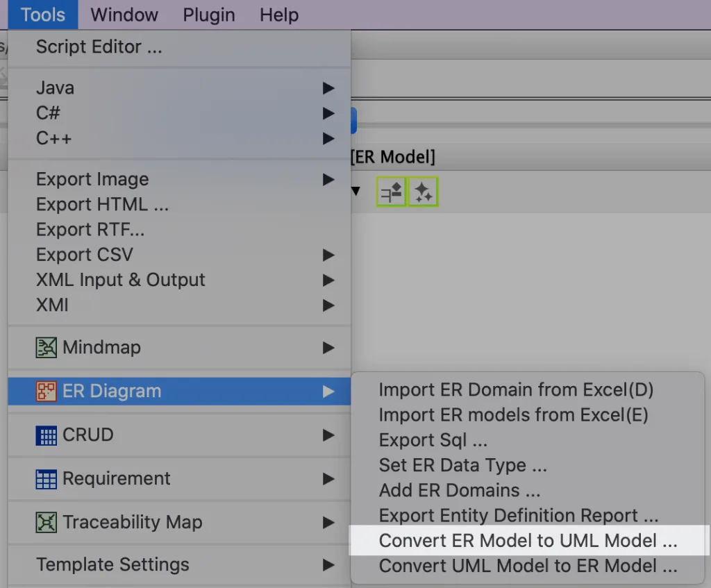The image size is (711, 588).
Task: Click the sparkle auto-layout toolbar icon
Action: pos(424,192)
